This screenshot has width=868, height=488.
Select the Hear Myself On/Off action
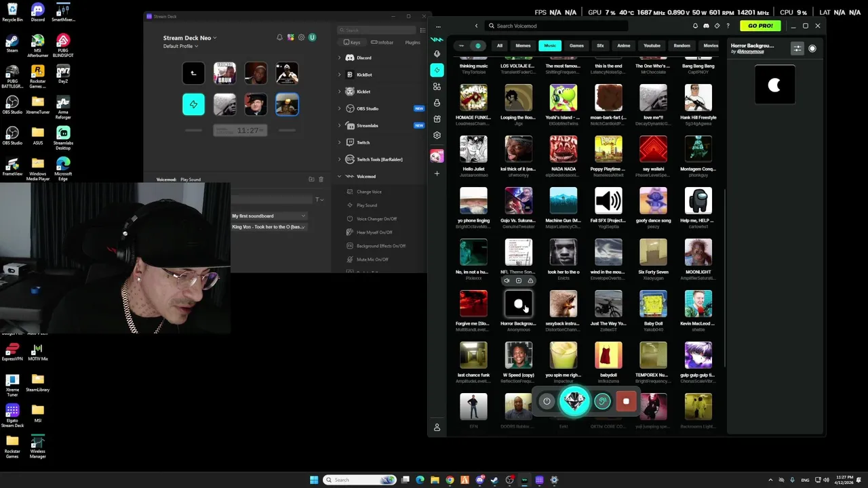tap(374, 232)
